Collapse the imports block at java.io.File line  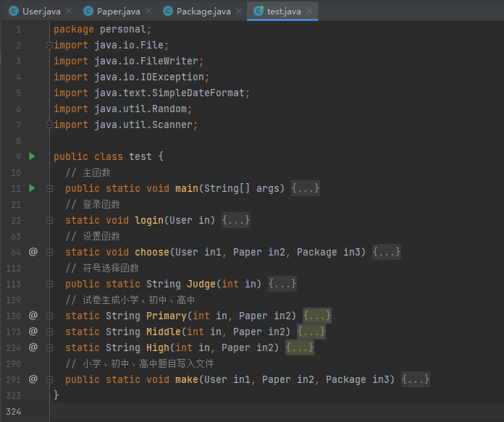pyautogui.click(x=49, y=45)
